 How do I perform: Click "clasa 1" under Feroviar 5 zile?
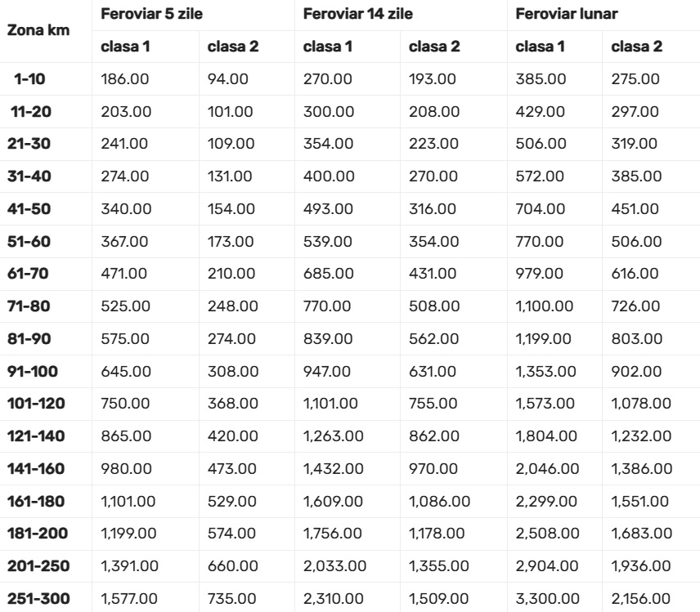tap(124, 47)
